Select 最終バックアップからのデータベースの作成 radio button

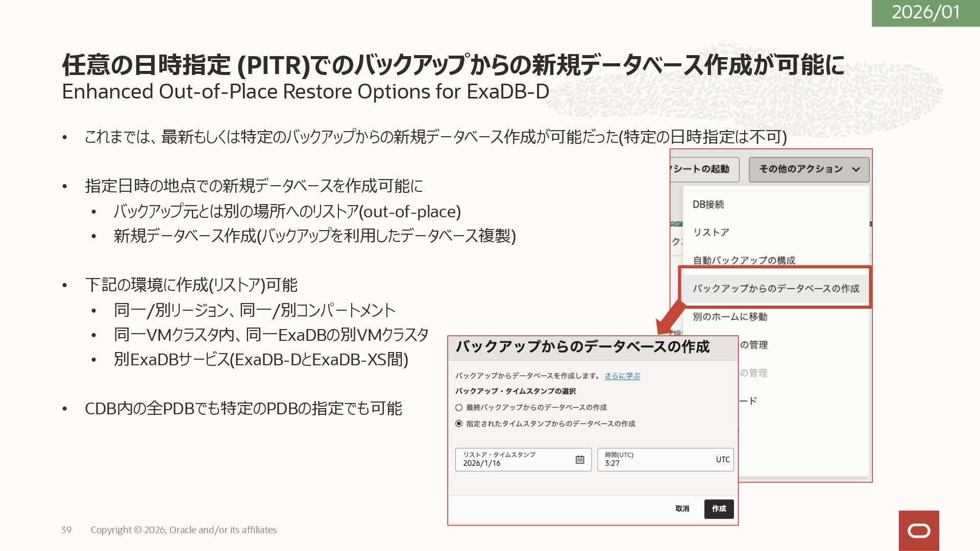point(459,408)
